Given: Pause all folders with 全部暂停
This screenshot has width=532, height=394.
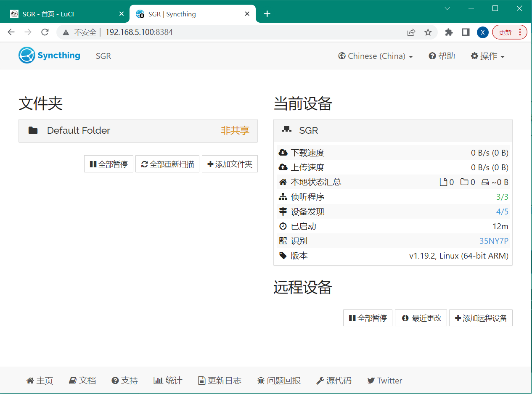Looking at the screenshot, I should point(109,164).
